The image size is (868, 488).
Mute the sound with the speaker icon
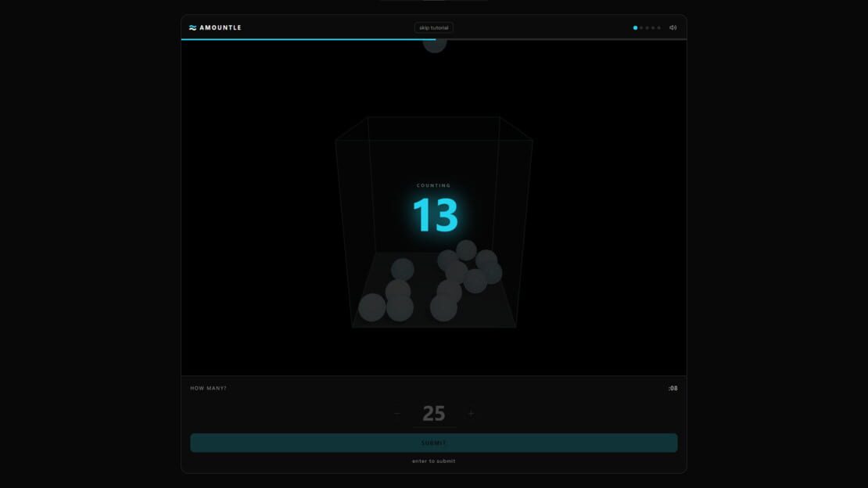pyautogui.click(x=673, y=27)
